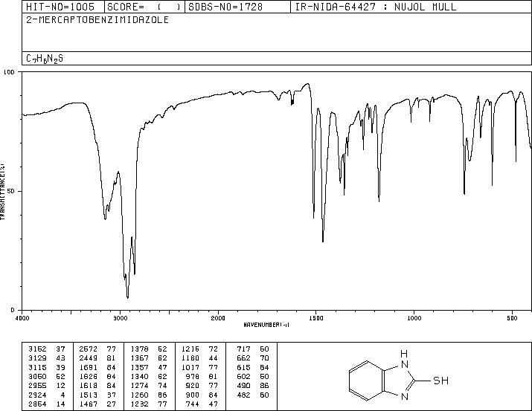Click the 1357 peak entry in the table

click(139, 367)
